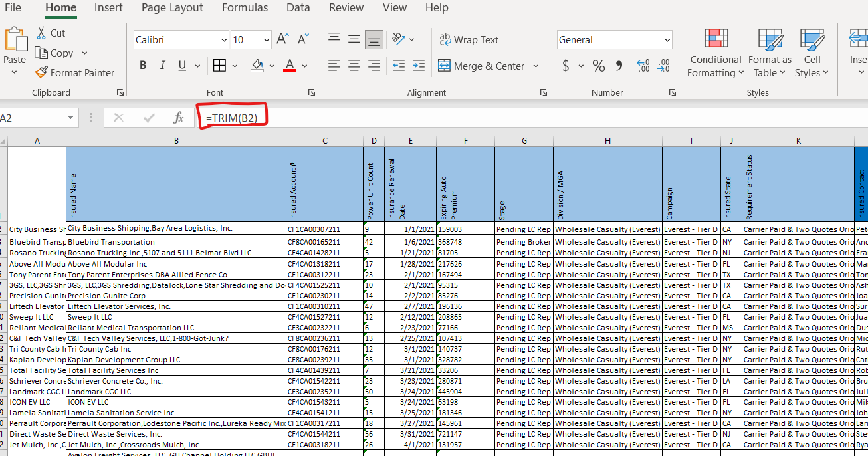Confirm the formula bar entry
The height and width of the screenshot is (456, 868).
click(149, 118)
